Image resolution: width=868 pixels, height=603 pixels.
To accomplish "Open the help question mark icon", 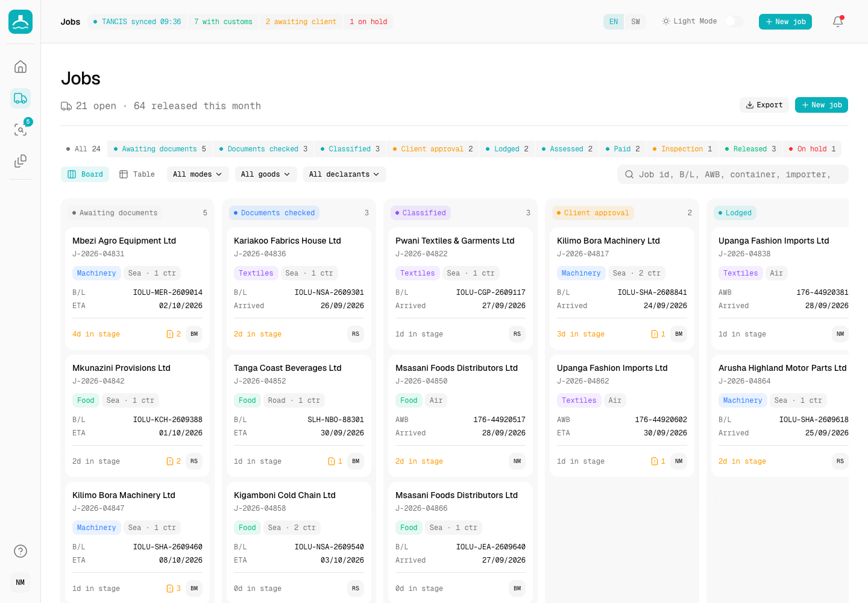I will (x=20, y=551).
